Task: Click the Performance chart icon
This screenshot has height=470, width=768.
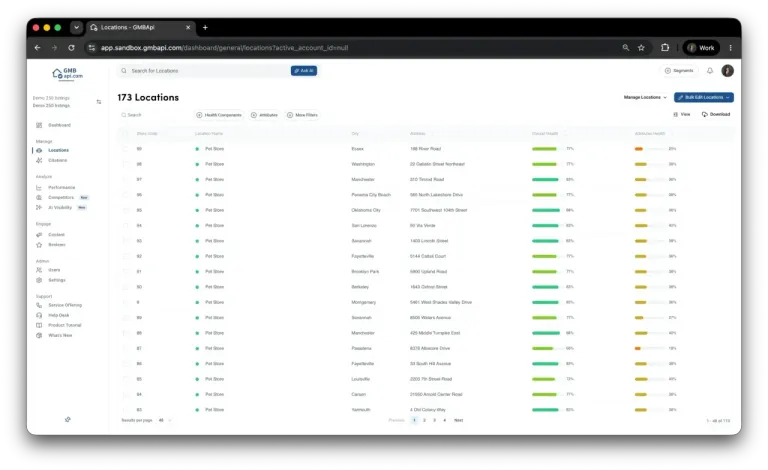Action: (x=39, y=188)
